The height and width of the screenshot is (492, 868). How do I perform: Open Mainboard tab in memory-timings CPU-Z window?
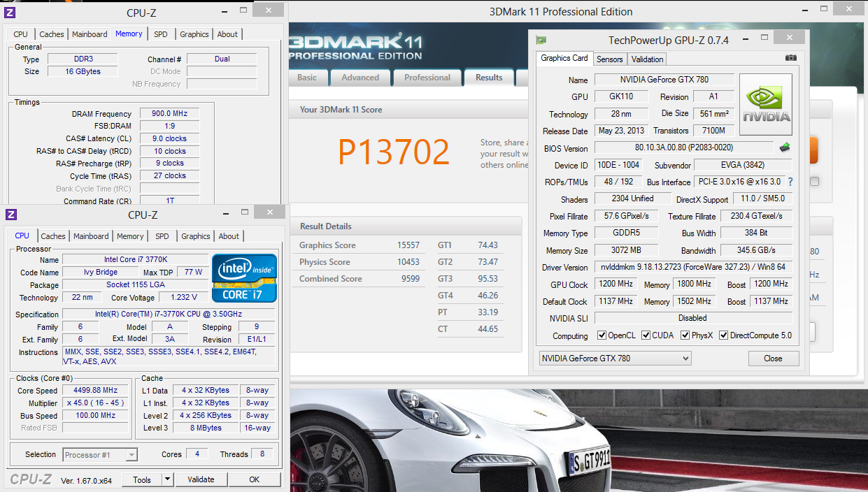(90, 34)
